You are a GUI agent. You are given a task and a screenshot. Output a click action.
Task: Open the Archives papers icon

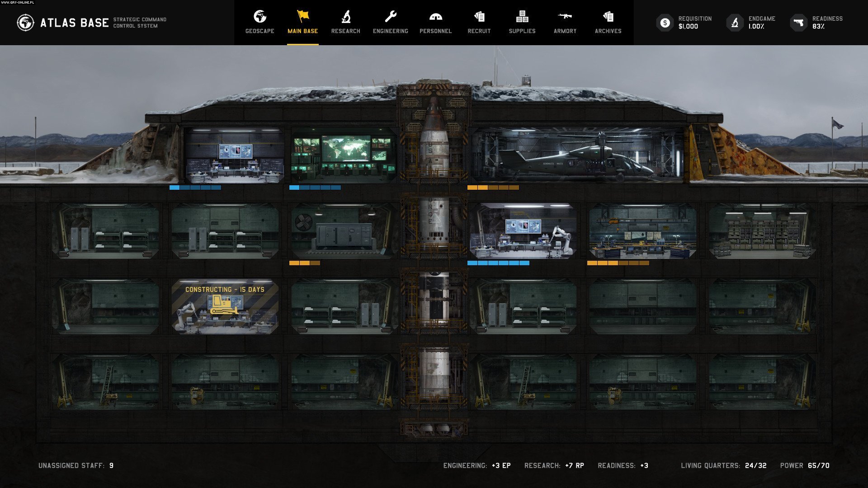[x=608, y=17]
